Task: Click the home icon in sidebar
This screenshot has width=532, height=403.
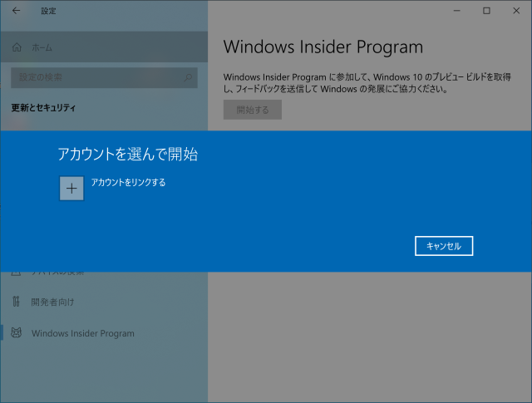Action: click(x=17, y=47)
